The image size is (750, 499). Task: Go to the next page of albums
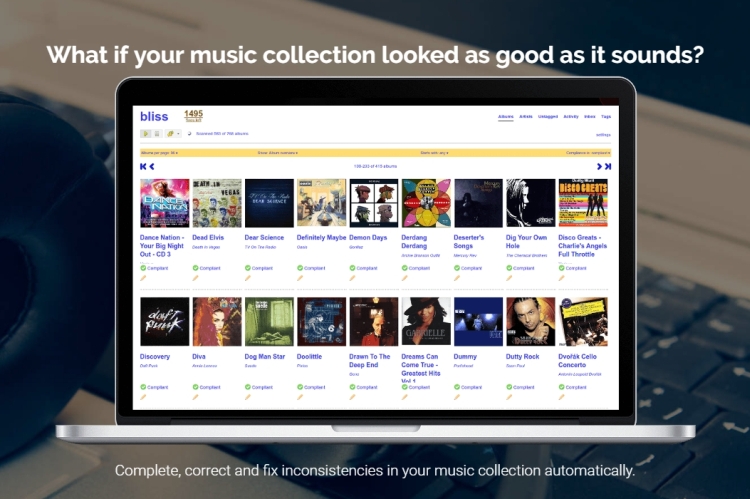coord(599,166)
